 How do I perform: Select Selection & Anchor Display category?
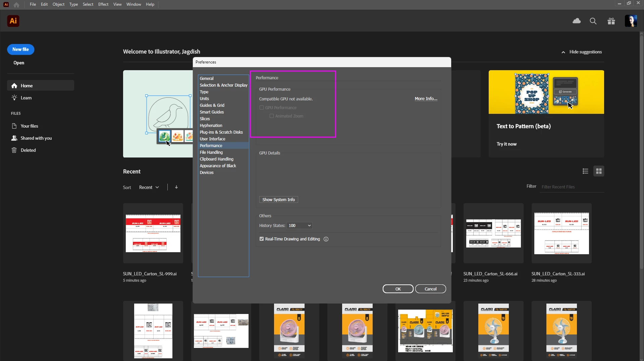pyautogui.click(x=223, y=85)
